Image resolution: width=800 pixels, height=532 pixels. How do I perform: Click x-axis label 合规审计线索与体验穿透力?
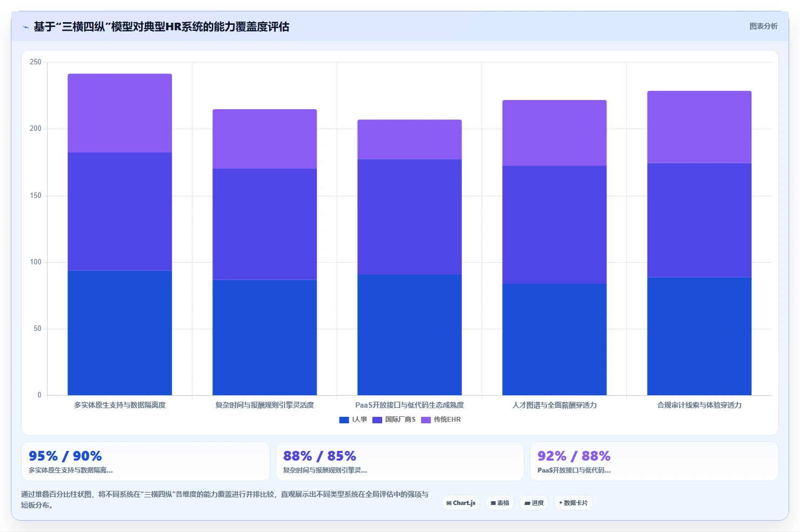[699, 405]
